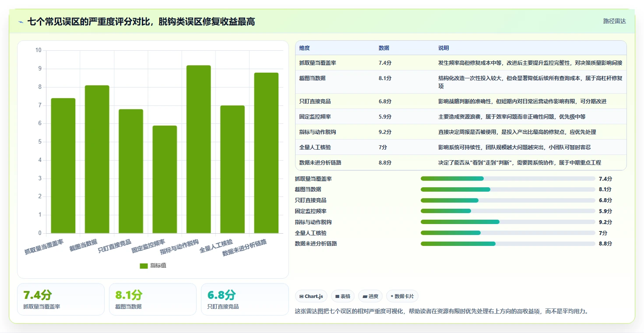The height and width of the screenshot is (333, 644).
Task: Click the 路径雷达 label at top right
Action: [x=614, y=21]
